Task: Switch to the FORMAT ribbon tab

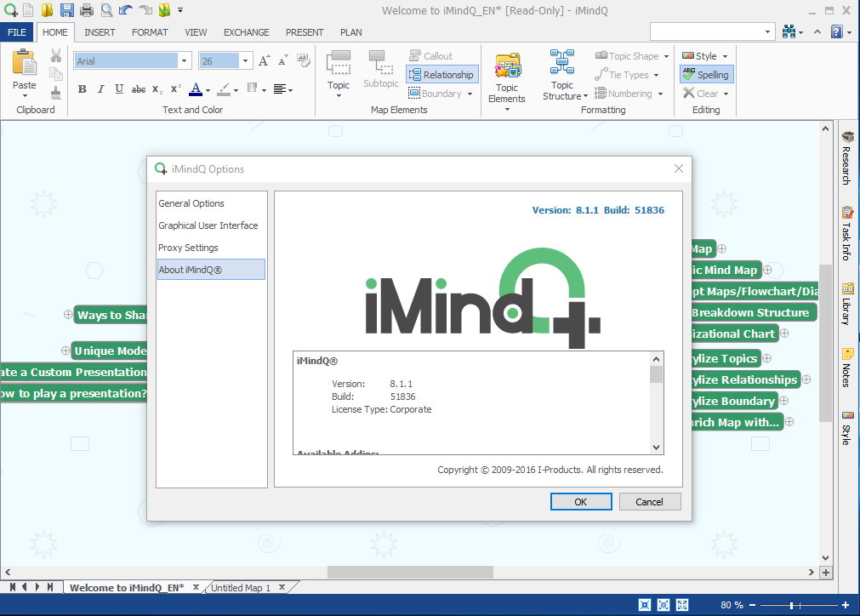Action: pyautogui.click(x=150, y=32)
